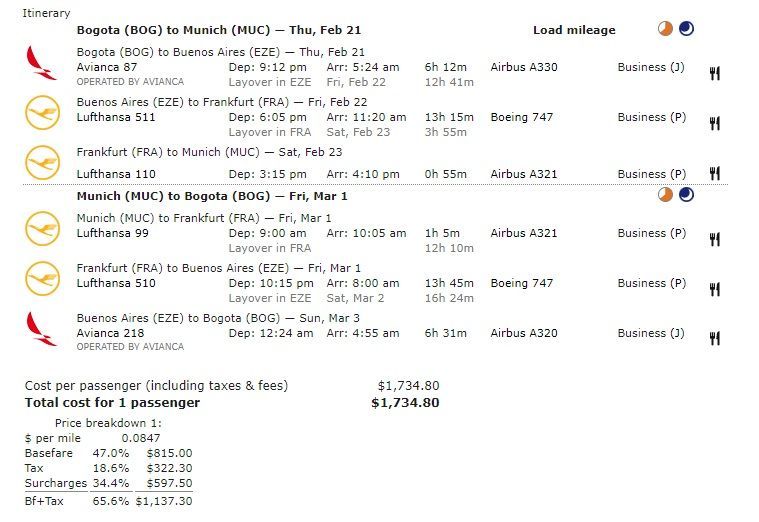The image size is (759, 522).
Task: Click the meal icon for Lufthansa 99
Action: [x=715, y=239]
